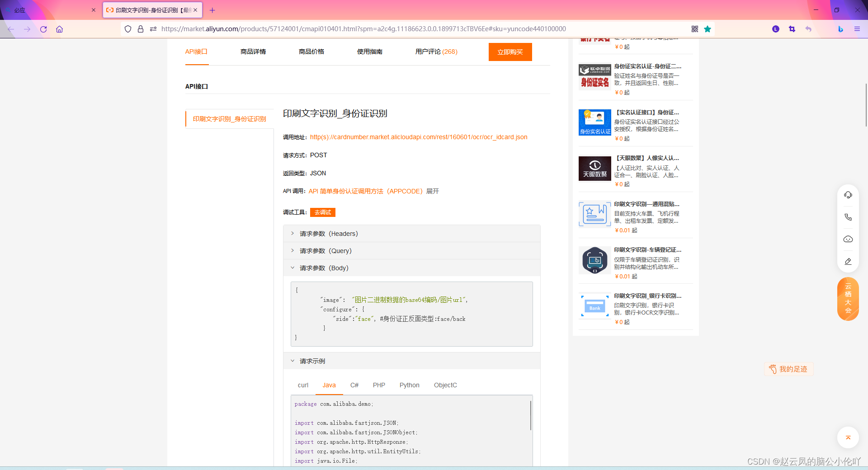Click the browser address bar URL

[363, 29]
